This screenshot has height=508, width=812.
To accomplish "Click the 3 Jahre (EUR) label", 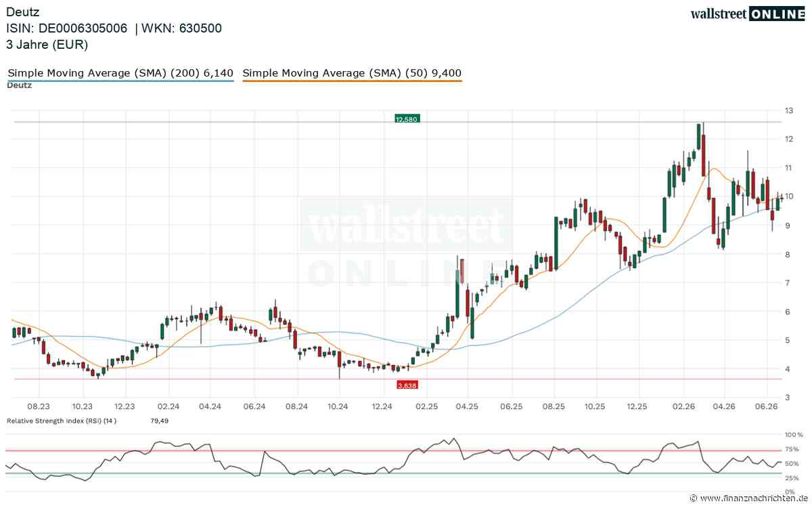I will click(47, 45).
